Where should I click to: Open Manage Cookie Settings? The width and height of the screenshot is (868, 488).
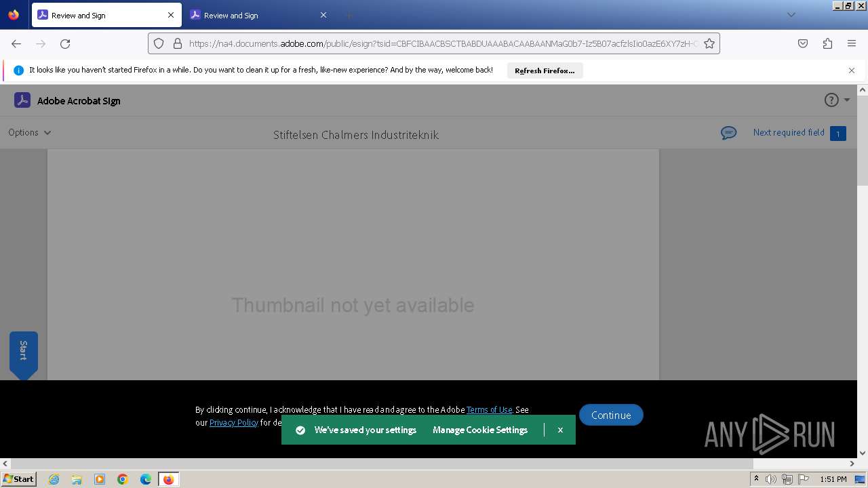coord(480,430)
